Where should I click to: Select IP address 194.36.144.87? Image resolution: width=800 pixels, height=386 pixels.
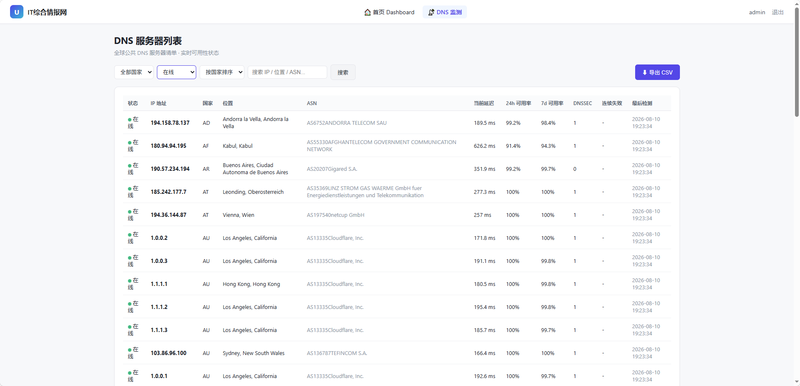point(168,215)
